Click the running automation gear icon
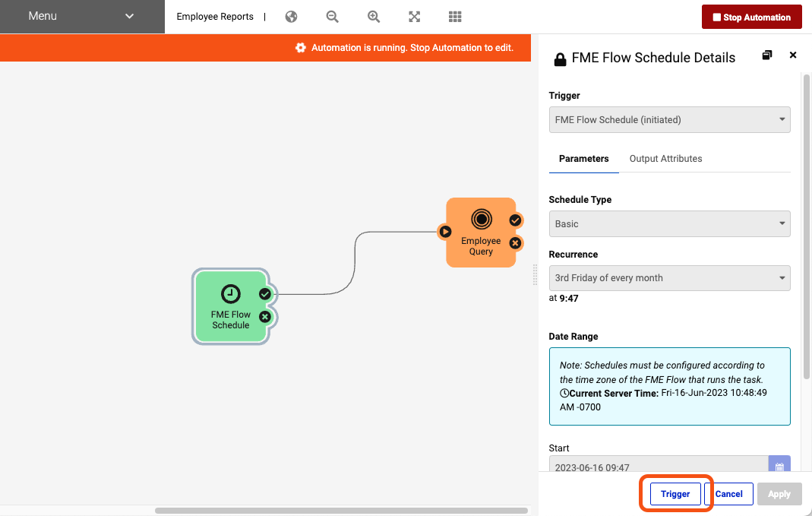Screen dimensions: 812x516 [x=300, y=48]
